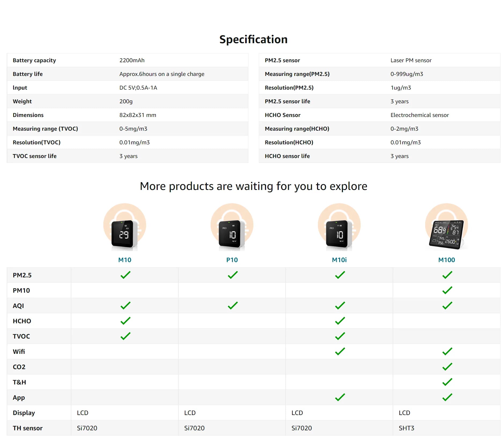Click the SHT3 sensor value for M100
The height and width of the screenshot is (448, 501).
point(406,428)
